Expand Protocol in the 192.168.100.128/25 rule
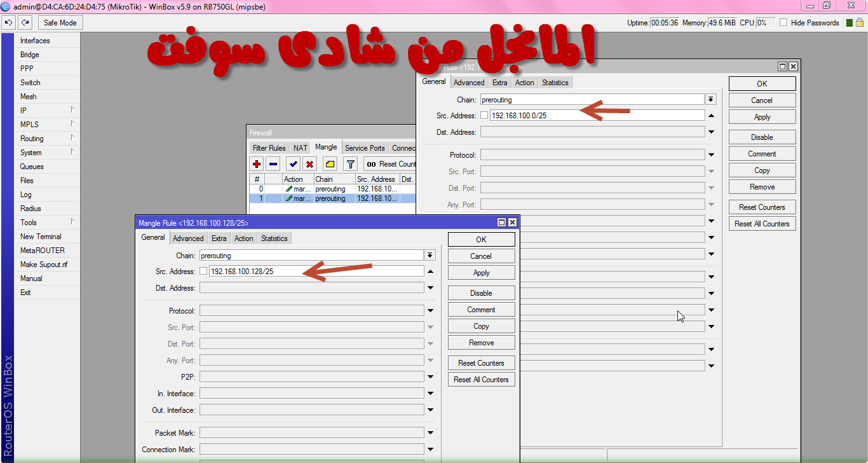868x463 pixels. [430, 311]
